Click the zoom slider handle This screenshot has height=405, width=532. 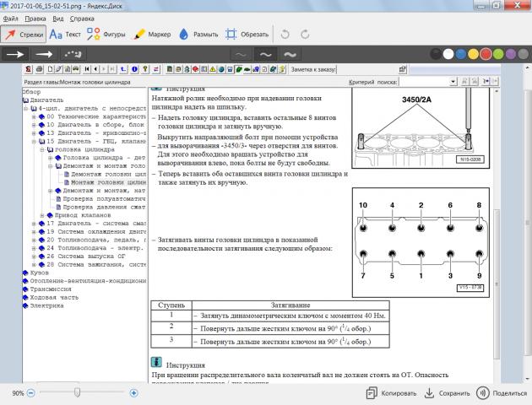pos(77,393)
